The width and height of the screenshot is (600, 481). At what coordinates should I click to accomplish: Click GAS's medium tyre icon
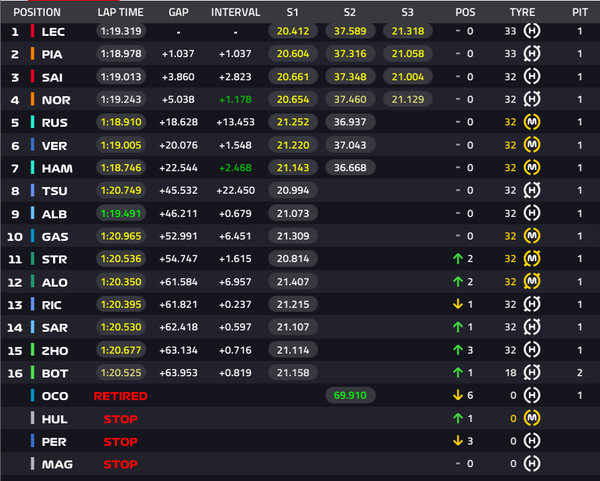[x=532, y=236]
